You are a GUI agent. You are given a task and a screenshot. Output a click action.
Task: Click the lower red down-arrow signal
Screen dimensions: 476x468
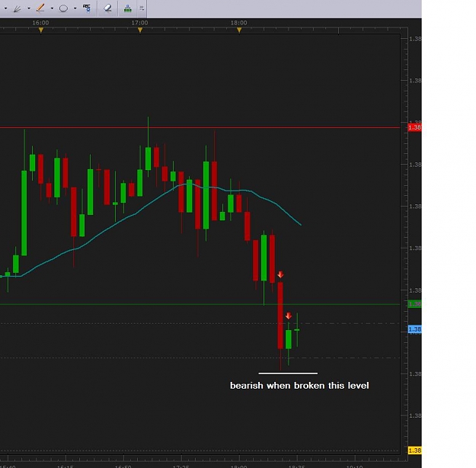(x=289, y=316)
